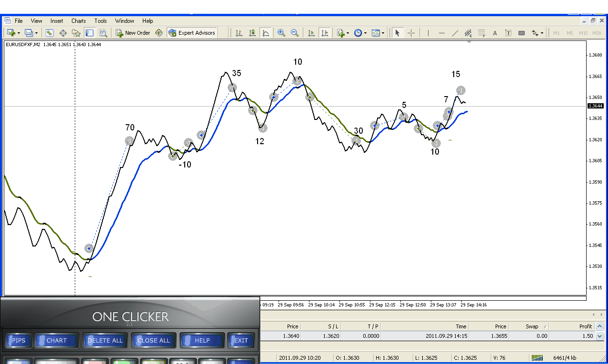Select the Trendline drawing tool

click(455, 33)
